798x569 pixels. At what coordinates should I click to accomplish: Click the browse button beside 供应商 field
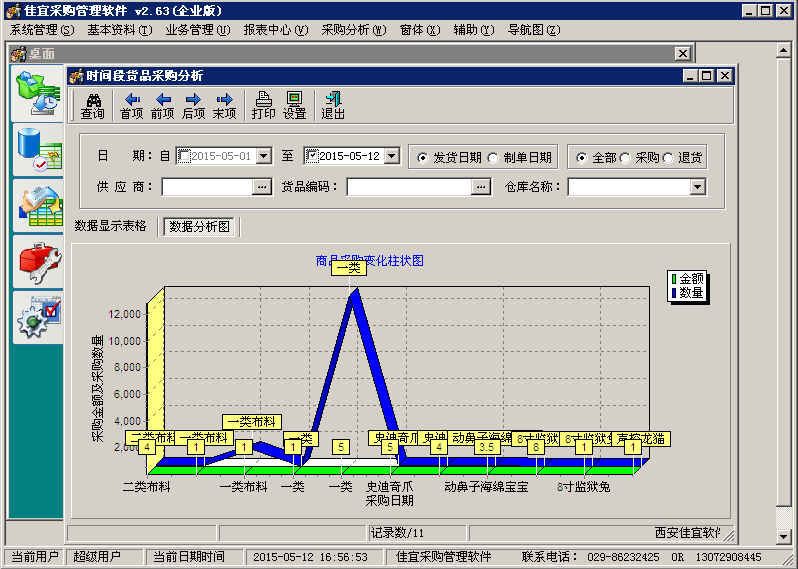coord(262,187)
